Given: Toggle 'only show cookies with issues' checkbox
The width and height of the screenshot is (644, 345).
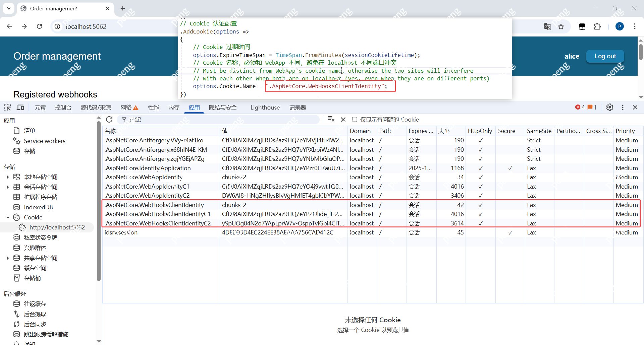Looking at the screenshot, I should [355, 120].
